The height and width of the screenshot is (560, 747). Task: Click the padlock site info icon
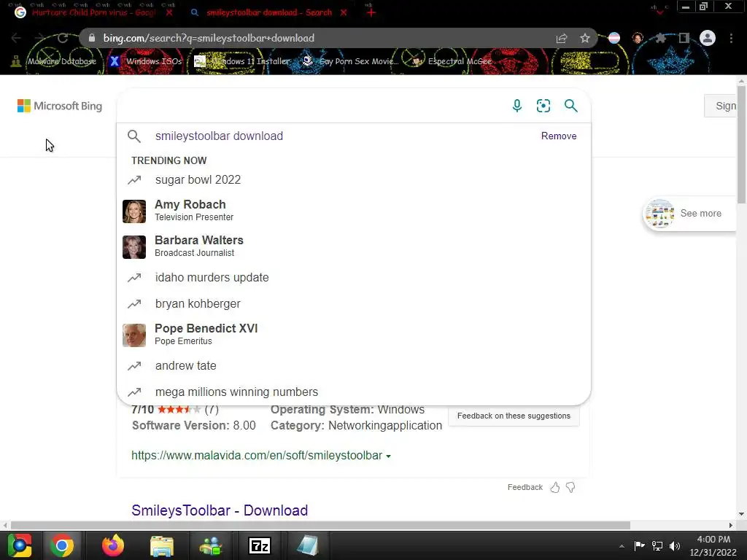92,38
